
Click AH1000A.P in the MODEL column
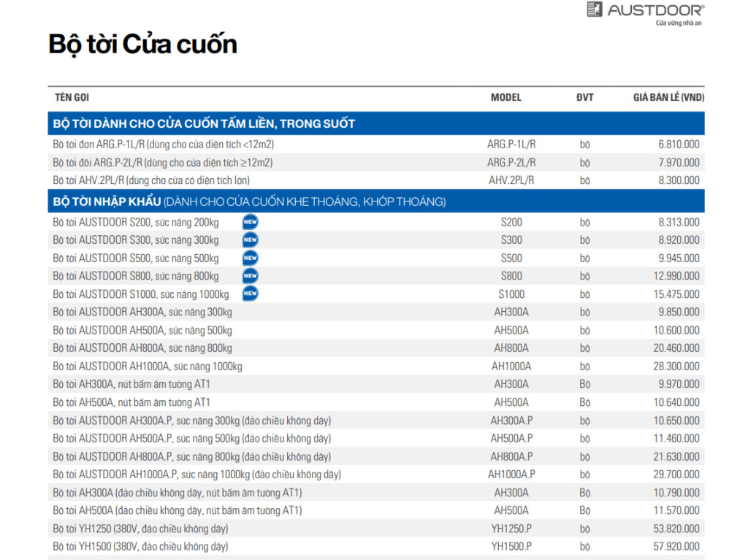point(511,475)
